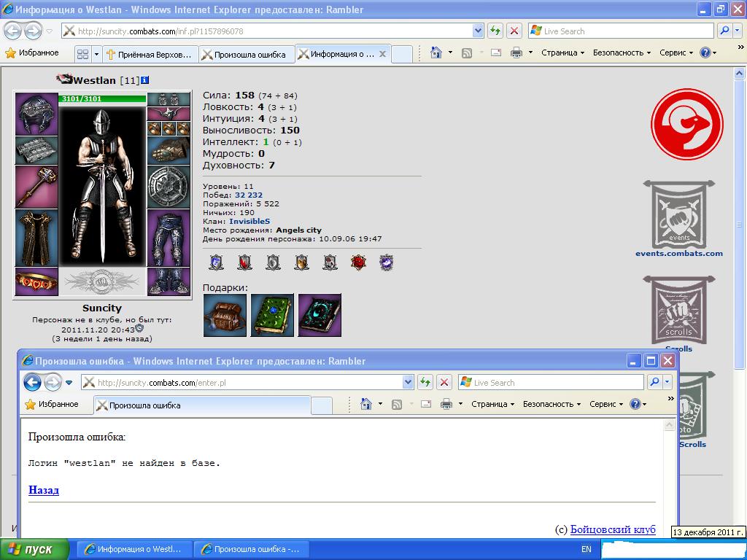747x560 pixels.
Task: Open Избранное favorites in back window
Action: tap(32, 52)
